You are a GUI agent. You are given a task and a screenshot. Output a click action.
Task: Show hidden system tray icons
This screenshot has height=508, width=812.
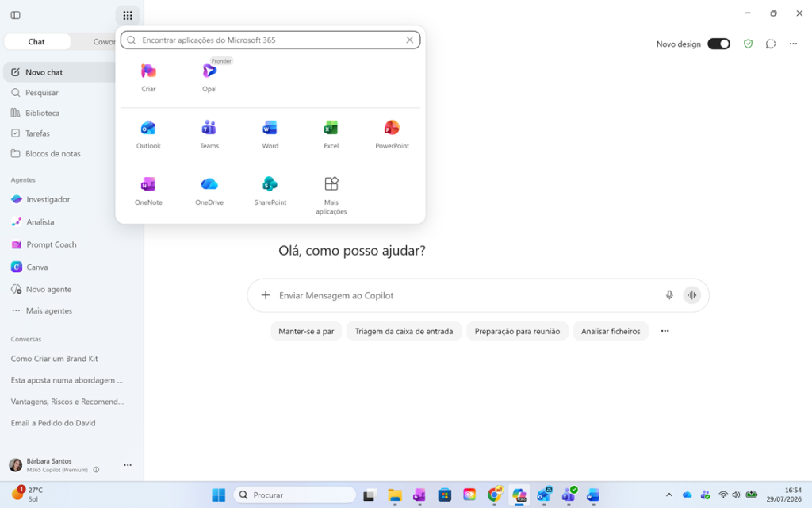click(668, 495)
